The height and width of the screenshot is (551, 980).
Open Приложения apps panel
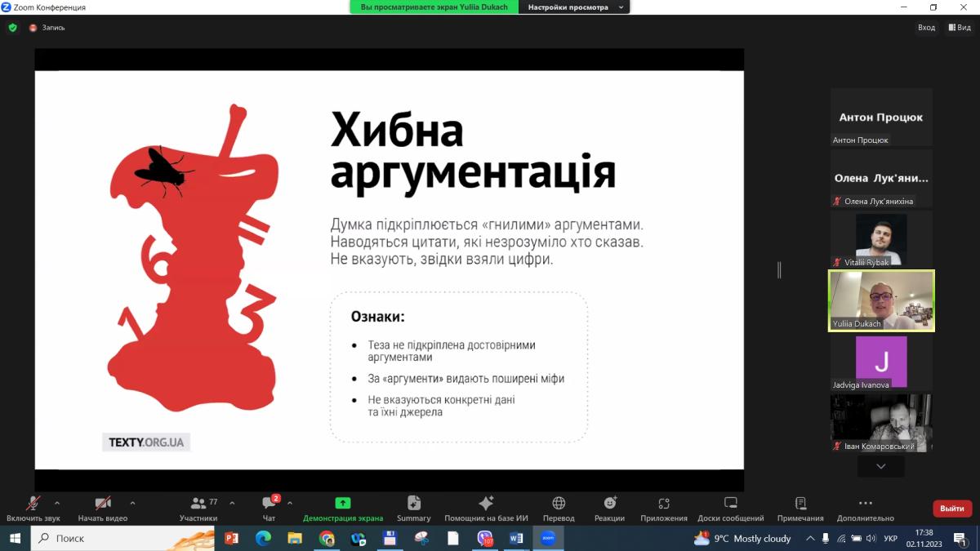[664, 509]
